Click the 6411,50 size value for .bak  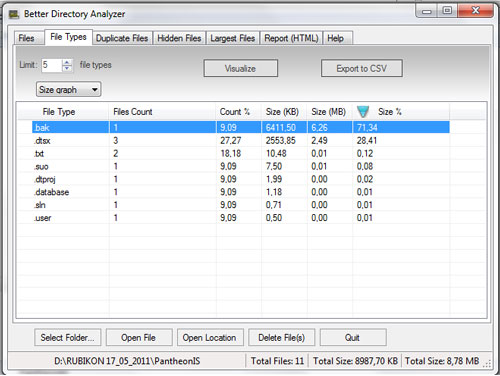point(281,127)
